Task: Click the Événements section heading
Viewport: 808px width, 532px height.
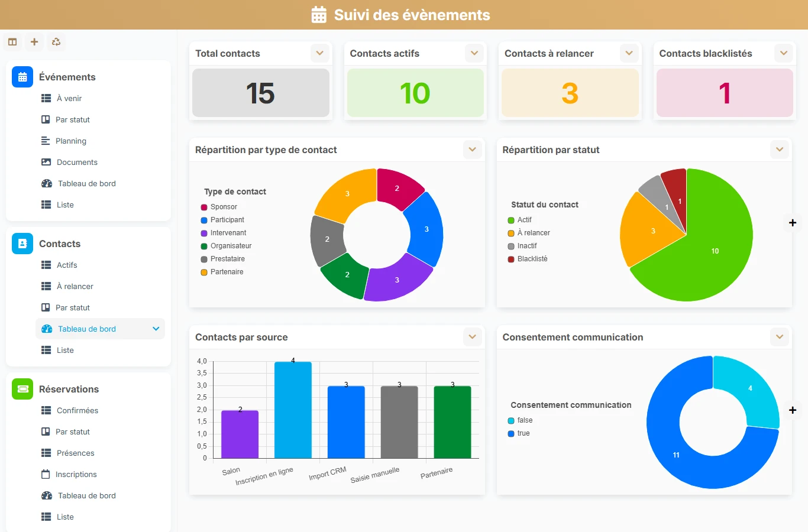Action: click(x=67, y=77)
